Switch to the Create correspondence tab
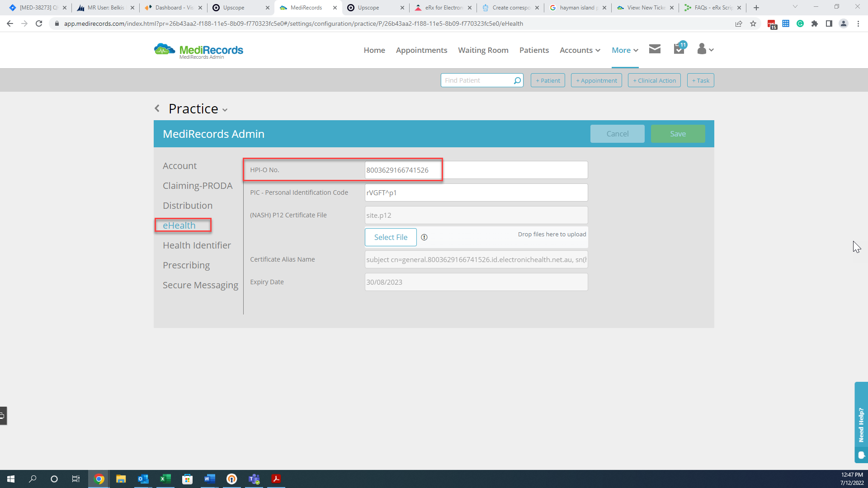Viewport: 868px width, 488px height. pos(510,8)
